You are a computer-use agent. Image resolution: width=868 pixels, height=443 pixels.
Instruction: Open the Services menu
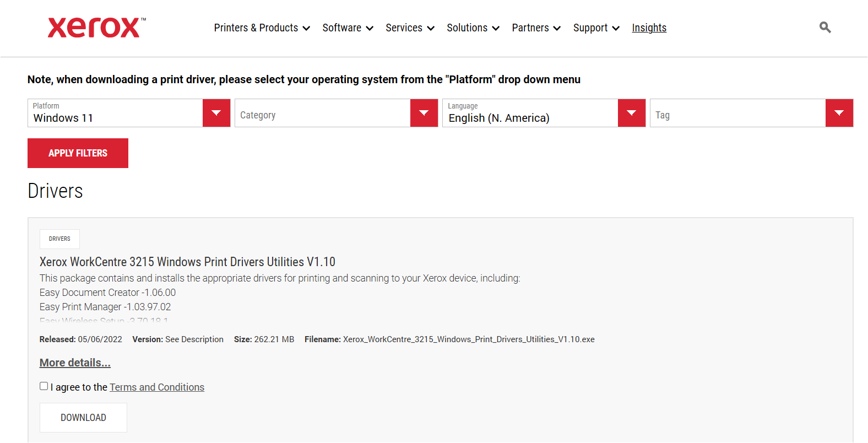pyautogui.click(x=410, y=28)
